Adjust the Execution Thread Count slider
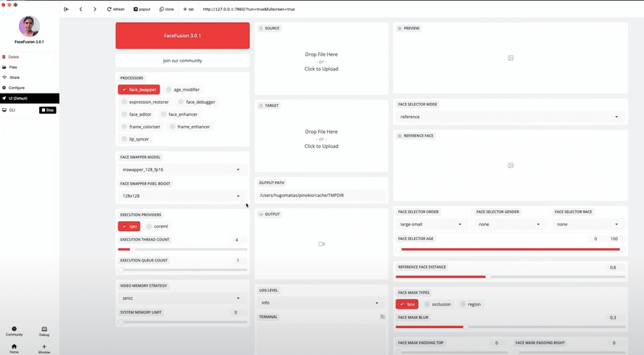The width and height of the screenshot is (644, 355). (182, 249)
